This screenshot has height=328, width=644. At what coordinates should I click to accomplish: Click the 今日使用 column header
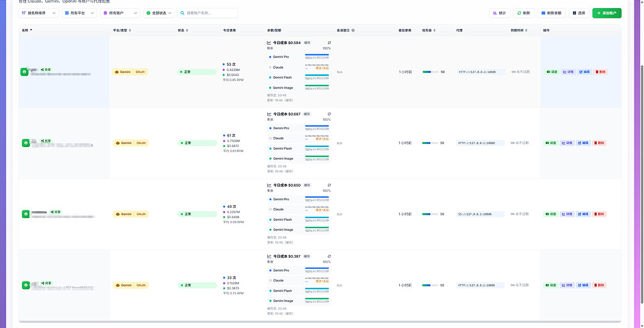tap(229, 30)
